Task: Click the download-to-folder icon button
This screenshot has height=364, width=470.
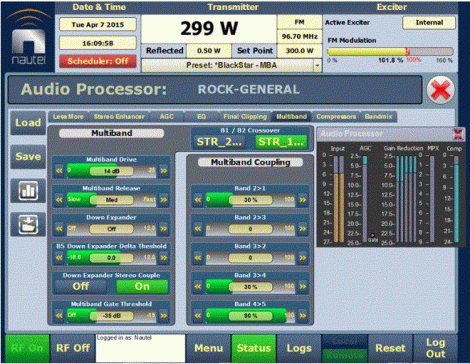Action: 28,224
